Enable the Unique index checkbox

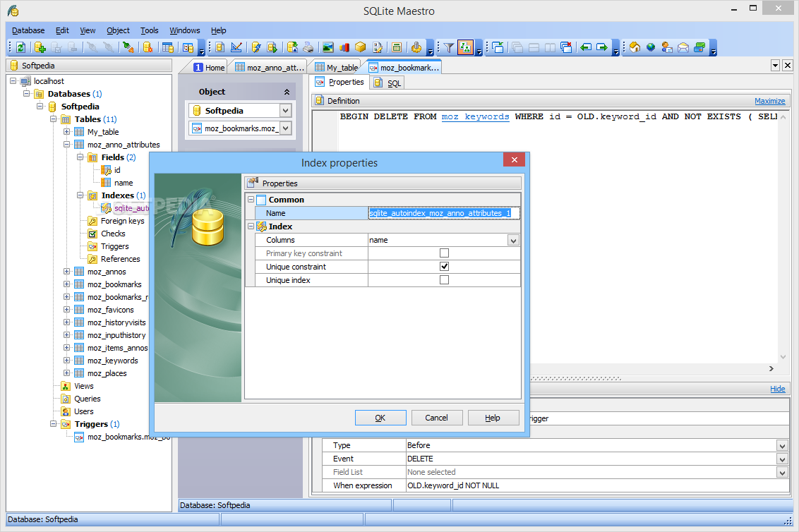(x=445, y=279)
